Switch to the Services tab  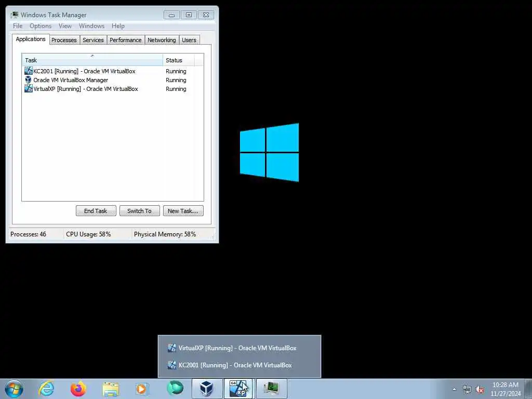tap(93, 40)
